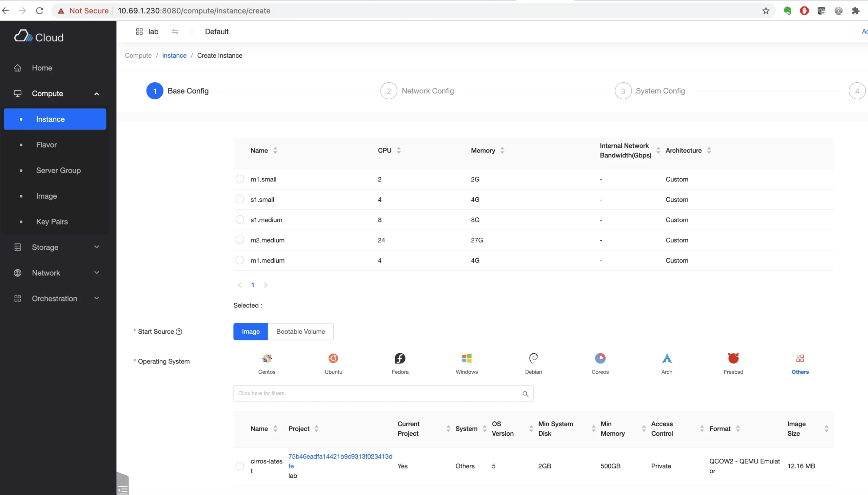Choose the Fedora OS icon
868x495 pixels.
[x=400, y=358]
